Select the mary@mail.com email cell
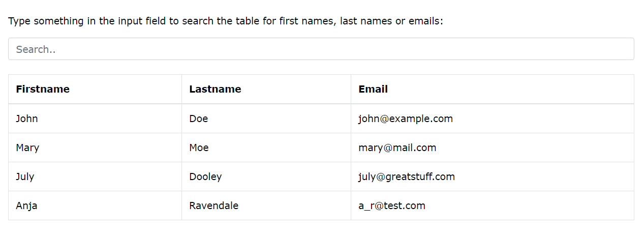644x234 pixels. pos(397,148)
